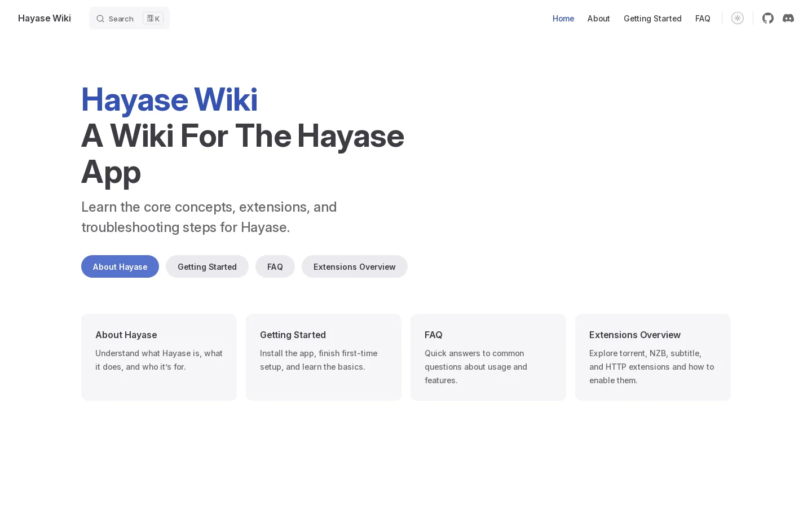The height and width of the screenshot is (508, 812).
Task: Click the blue About Hayase button
Action: pyautogui.click(x=120, y=266)
